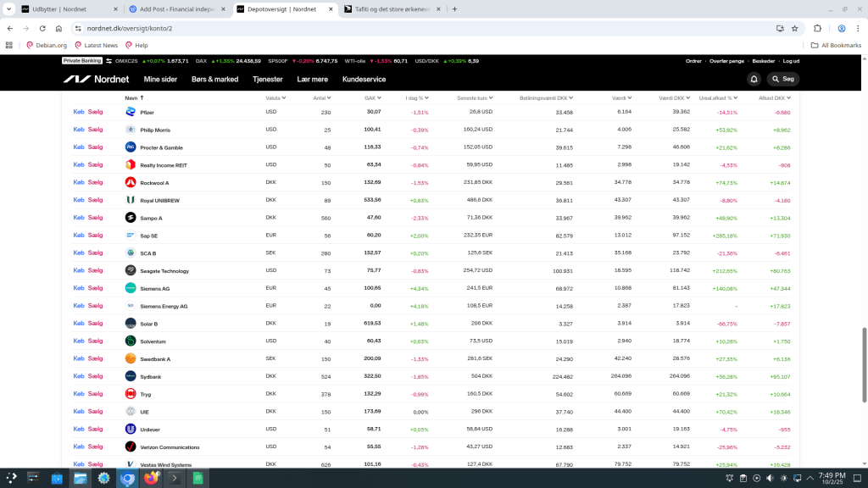Expand the I dag % column dropdown
868x488 pixels.
(x=417, y=97)
